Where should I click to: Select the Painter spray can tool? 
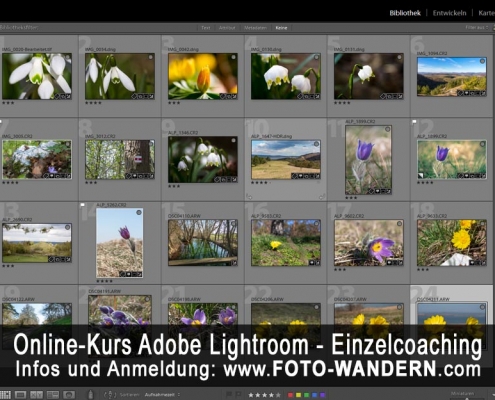click(90, 395)
